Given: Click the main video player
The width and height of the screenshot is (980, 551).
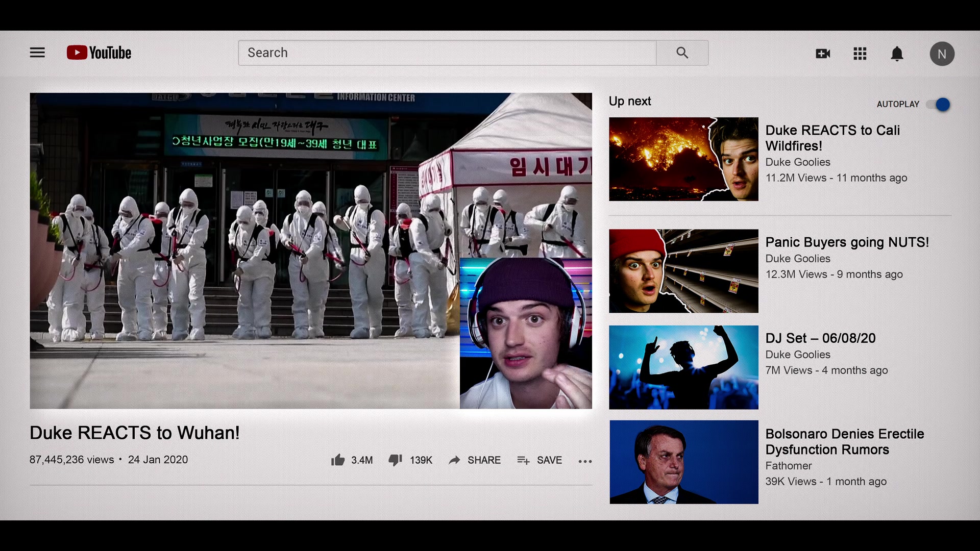Looking at the screenshot, I should click(x=311, y=251).
